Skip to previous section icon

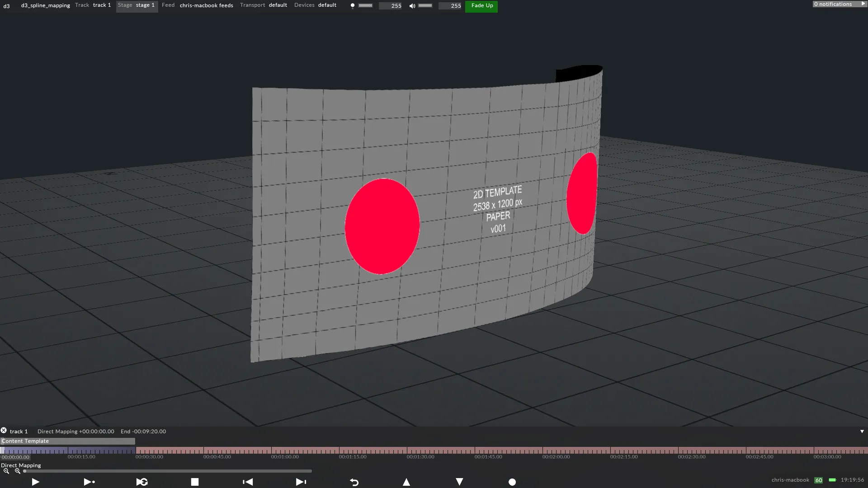tap(247, 482)
